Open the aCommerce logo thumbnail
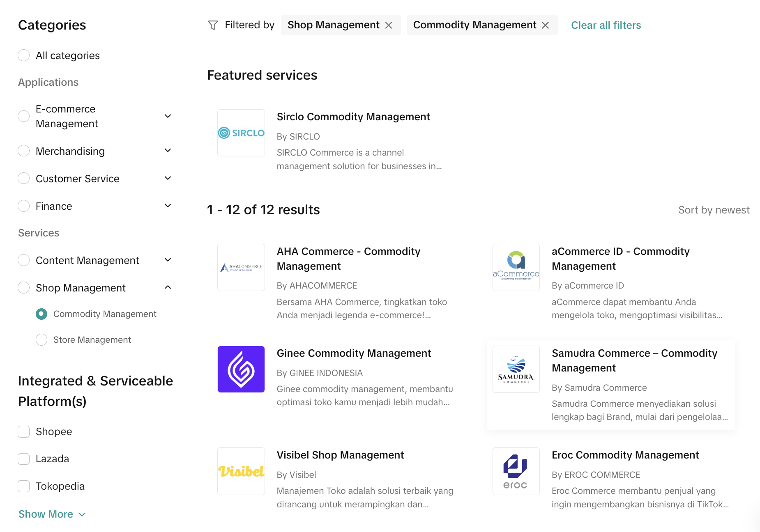The width and height of the screenshot is (760, 532). (x=516, y=267)
